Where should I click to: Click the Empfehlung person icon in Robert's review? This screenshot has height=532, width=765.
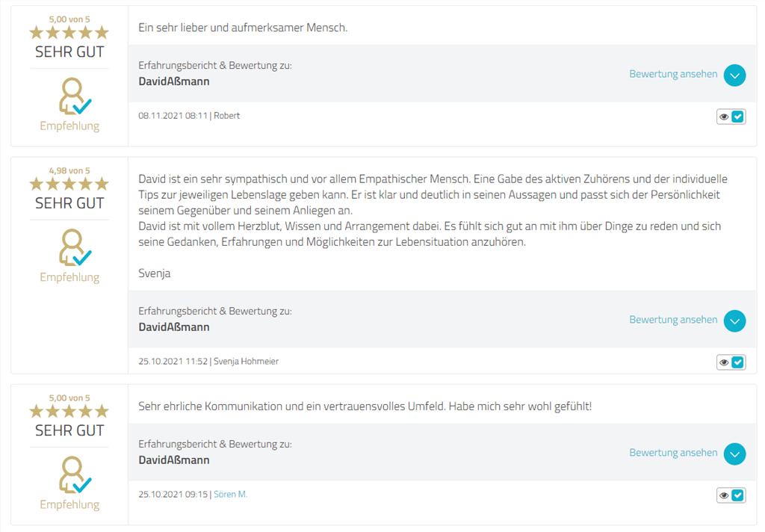pos(74,96)
